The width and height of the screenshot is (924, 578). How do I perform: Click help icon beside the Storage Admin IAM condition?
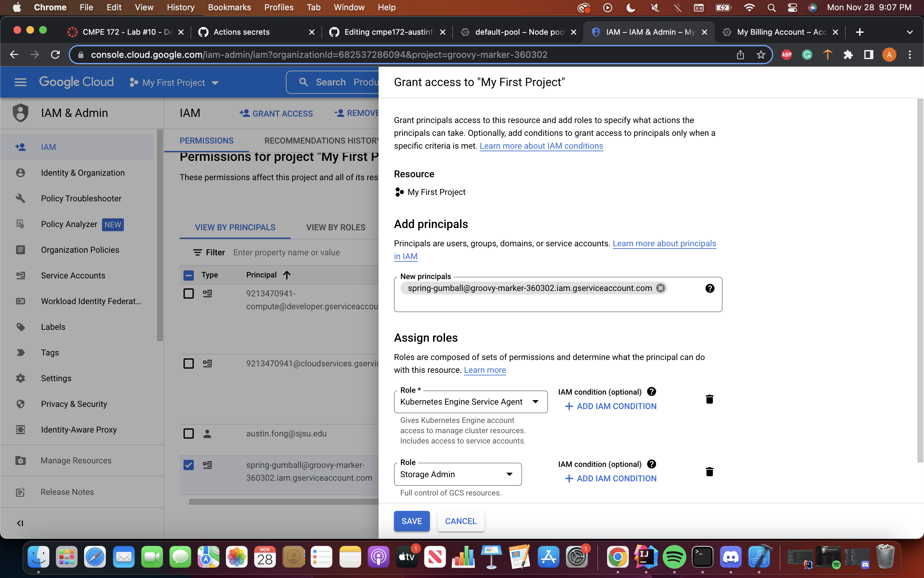point(652,464)
